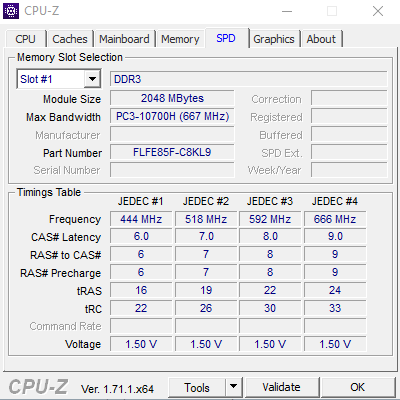This screenshot has height=400, width=400.
Task: Click the DDR3 memory type field
Action: tap(249, 79)
